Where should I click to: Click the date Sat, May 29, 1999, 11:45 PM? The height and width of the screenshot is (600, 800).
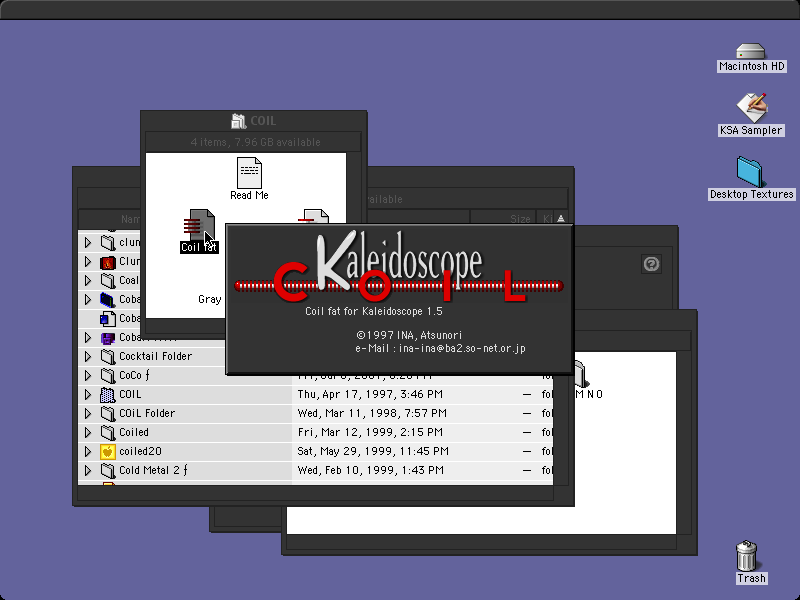[373, 452]
